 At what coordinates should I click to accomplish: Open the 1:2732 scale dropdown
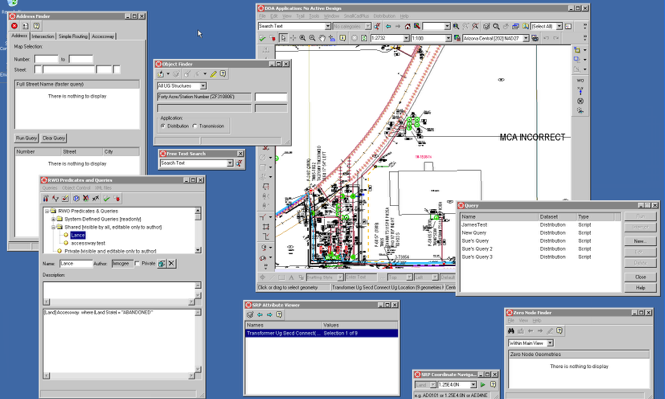click(x=406, y=38)
